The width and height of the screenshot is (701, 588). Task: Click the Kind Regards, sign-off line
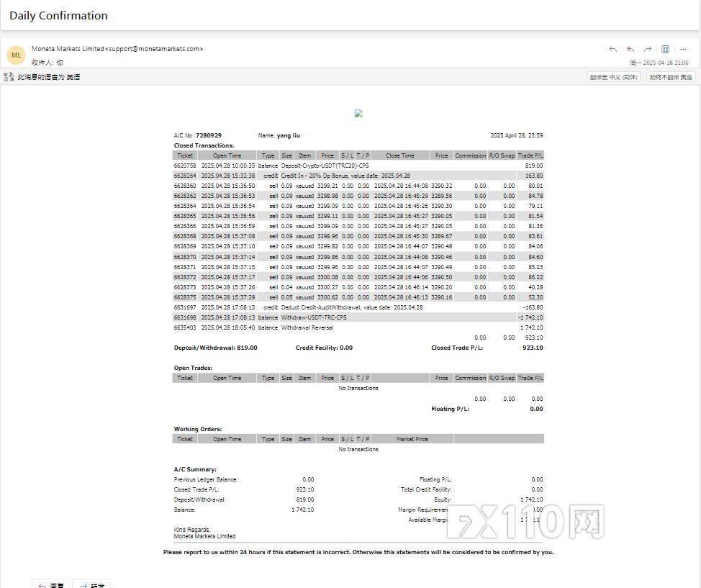pyautogui.click(x=192, y=530)
